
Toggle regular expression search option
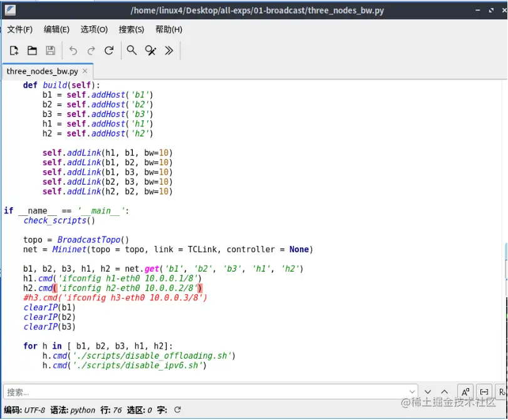pos(502,392)
